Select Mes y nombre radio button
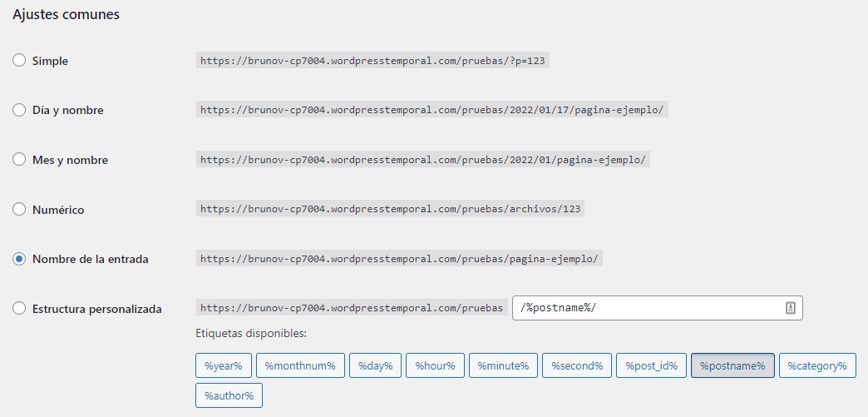This screenshot has height=417, width=868. (19, 160)
